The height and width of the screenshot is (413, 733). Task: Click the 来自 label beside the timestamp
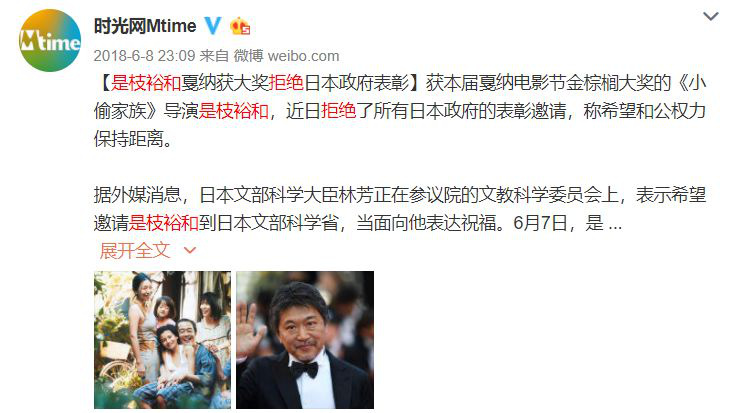tap(214, 56)
